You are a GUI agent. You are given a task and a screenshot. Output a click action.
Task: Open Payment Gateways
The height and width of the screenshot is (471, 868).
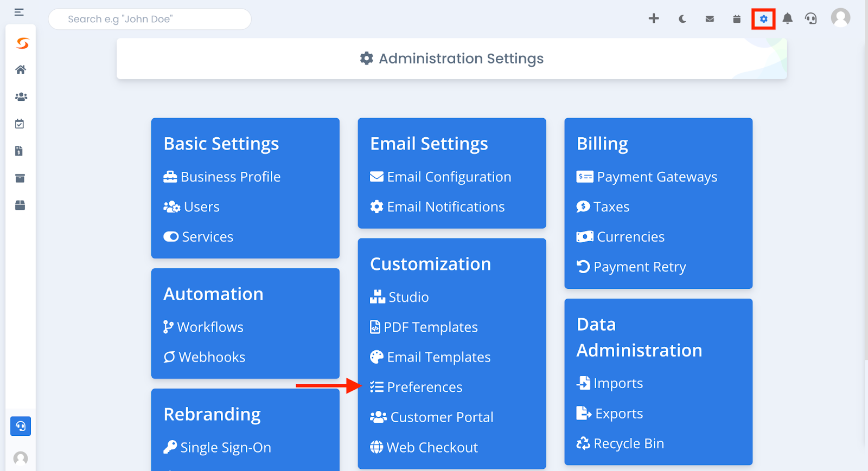tap(647, 177)
